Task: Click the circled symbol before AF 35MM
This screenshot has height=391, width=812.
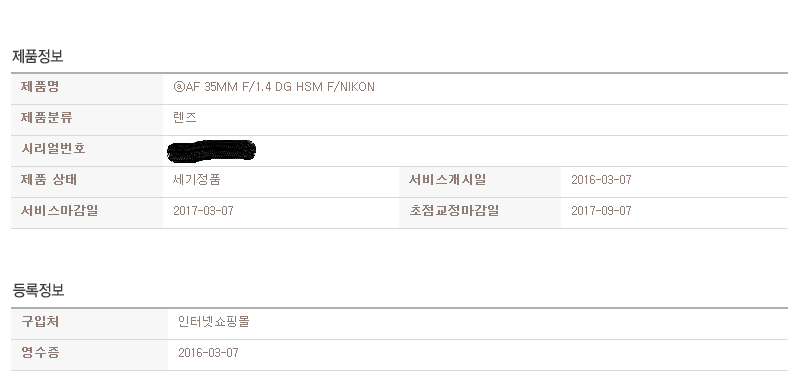Action: coord(178,87)
